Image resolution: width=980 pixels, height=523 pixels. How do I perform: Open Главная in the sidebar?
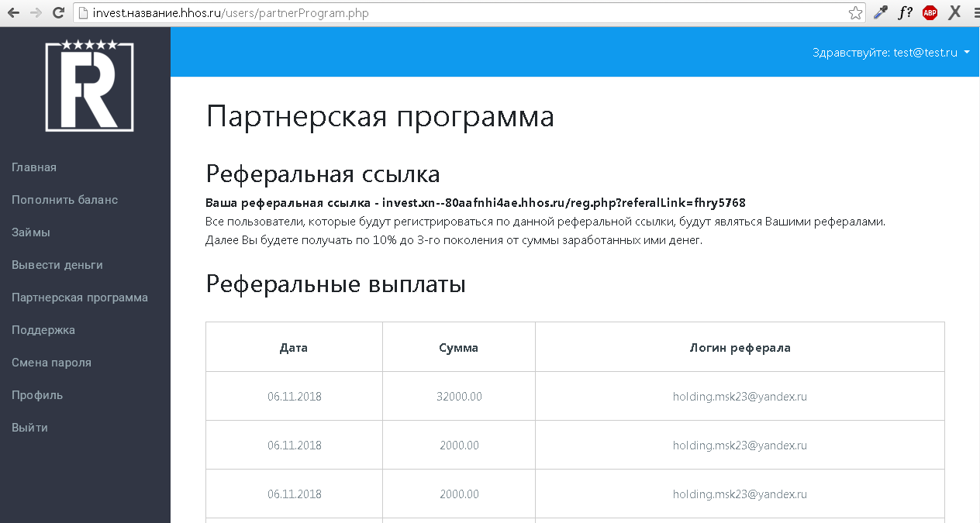pos(34,167)
